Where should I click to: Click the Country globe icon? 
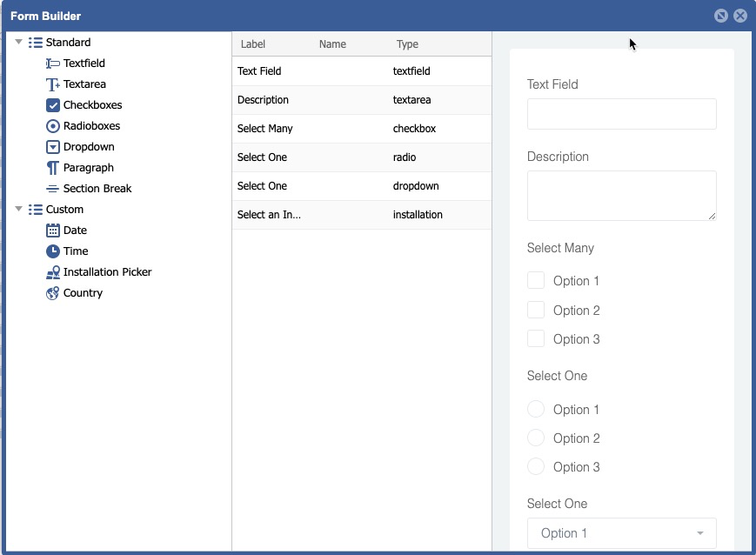53,293
